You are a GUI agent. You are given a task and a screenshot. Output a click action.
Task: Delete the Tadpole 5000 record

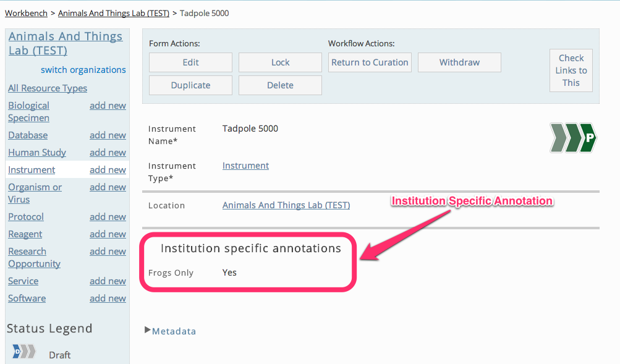(x=281, y=85)
